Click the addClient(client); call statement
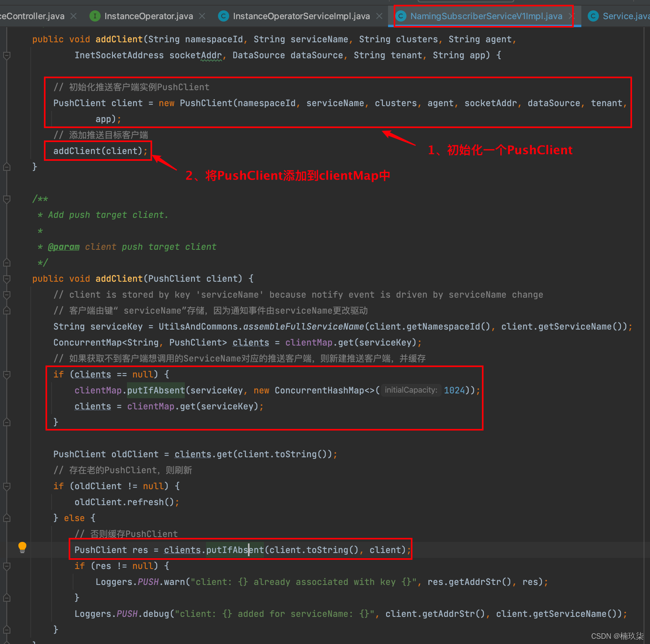Image resolution: width=650 pixels, height=644 pixels. [100, 151]
